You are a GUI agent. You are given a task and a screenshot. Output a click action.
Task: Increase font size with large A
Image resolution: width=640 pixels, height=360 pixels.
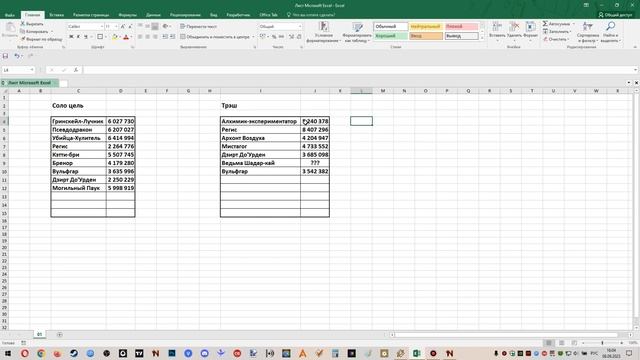click(x=123, y=27)
